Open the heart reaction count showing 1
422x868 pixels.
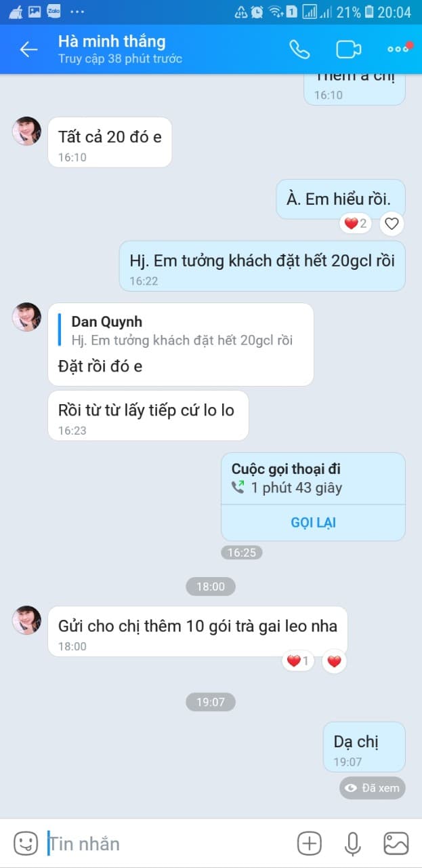click(x=298, y=660)
